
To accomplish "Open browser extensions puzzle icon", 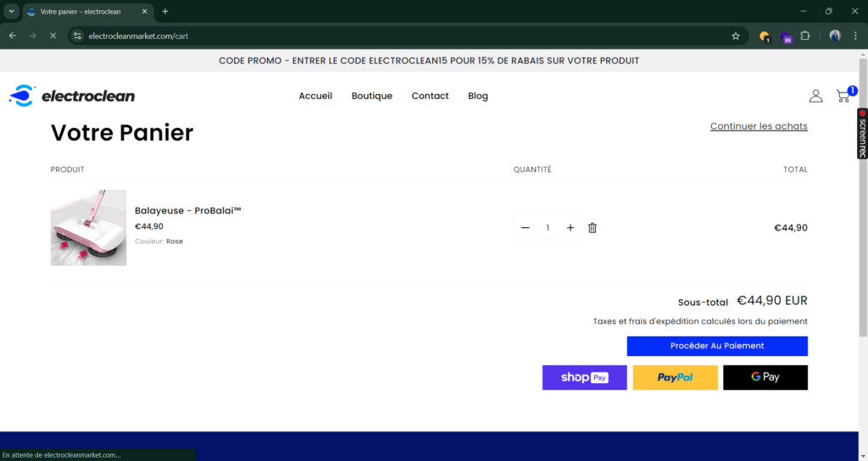I will [805, 36].
